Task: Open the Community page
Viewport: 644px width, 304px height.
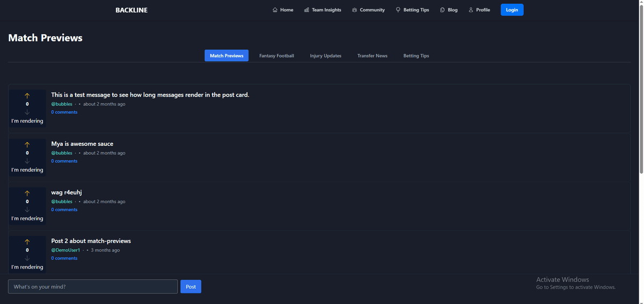Action: tap(369, 10)
